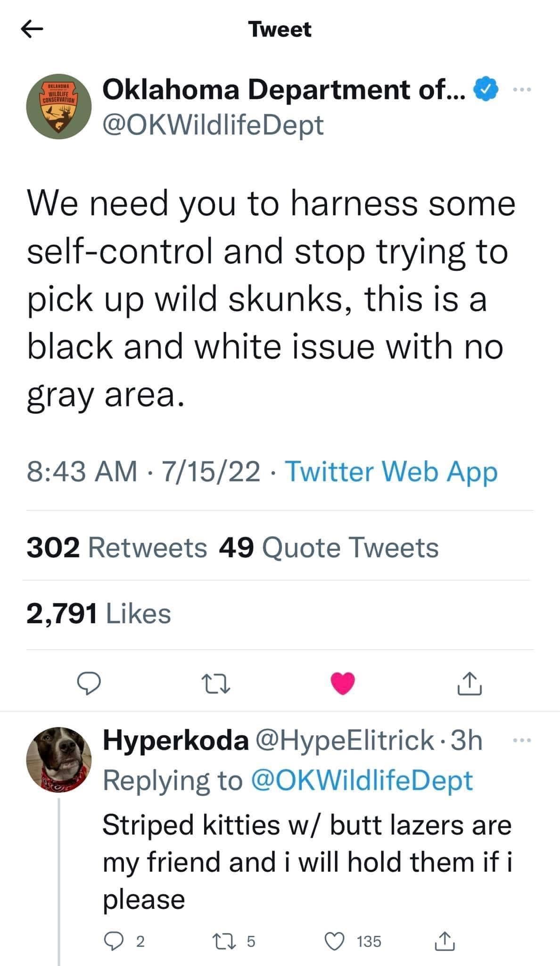Reply to Hyperkoda's comment
This screenshot has width=560, height=966.
tap(114, 941)
